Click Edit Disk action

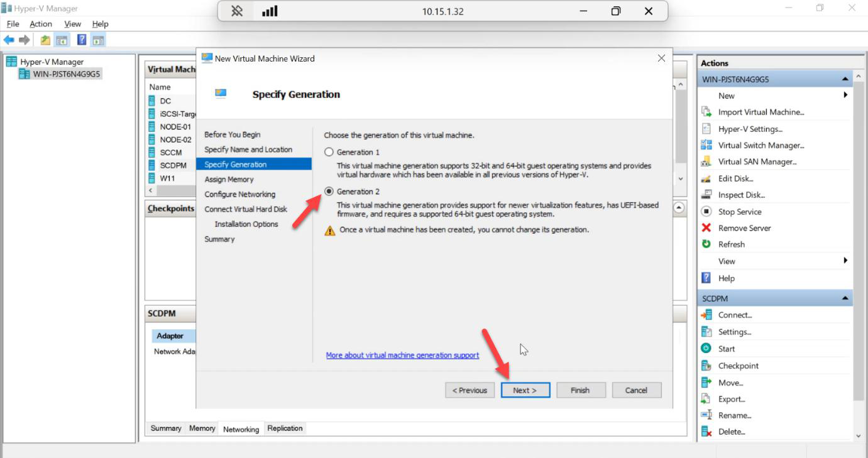tap(736, 178)
